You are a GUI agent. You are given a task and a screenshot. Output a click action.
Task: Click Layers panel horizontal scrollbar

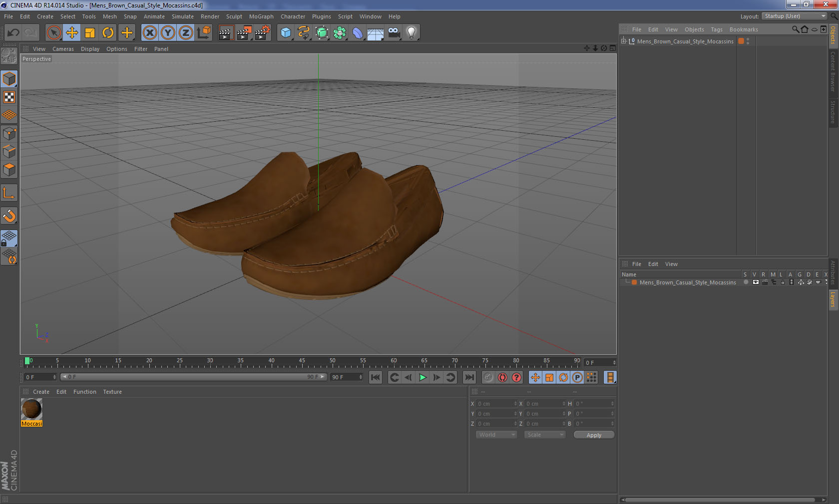click(720, 500)
